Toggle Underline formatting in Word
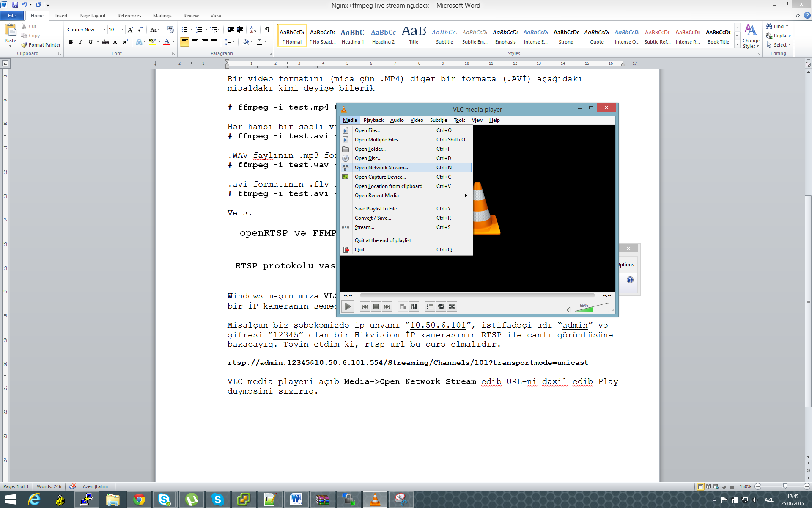The image size is (812, 508). coord(91,42)
